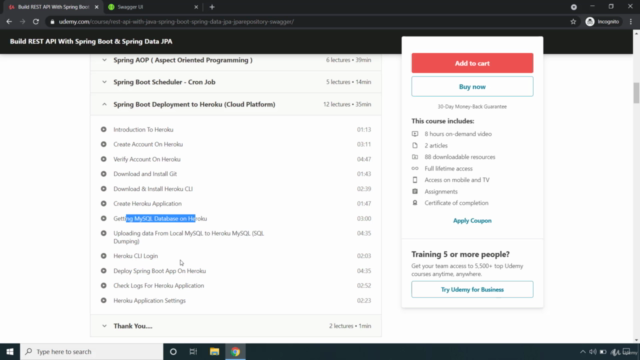
Task: Open File Explorer from the taskbar
Action: 214,351
